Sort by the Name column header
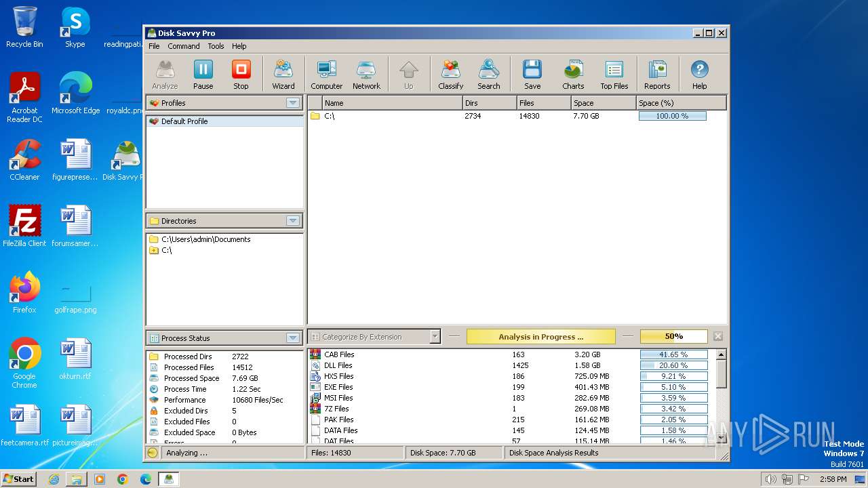868x488 pixels. (392, 103)
